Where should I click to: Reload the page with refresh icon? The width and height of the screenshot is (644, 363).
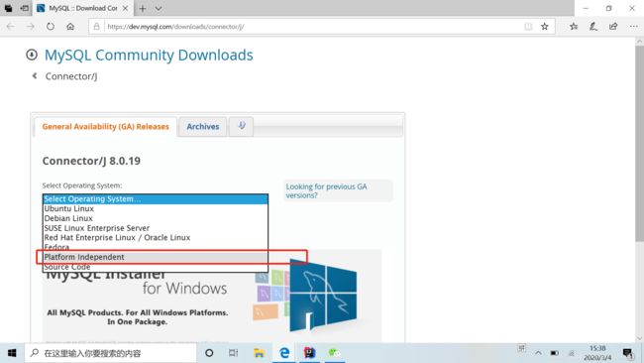[51, 27]
